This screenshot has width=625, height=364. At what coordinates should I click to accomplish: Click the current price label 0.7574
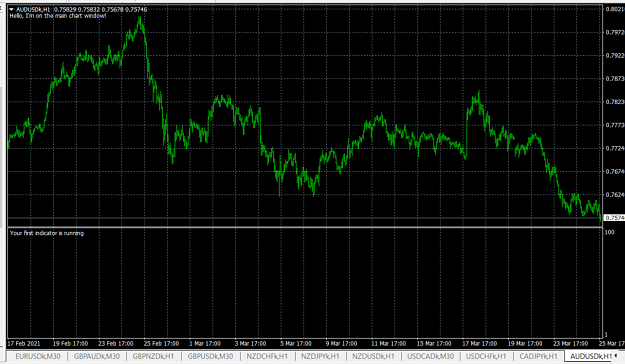tap(614, 218)
